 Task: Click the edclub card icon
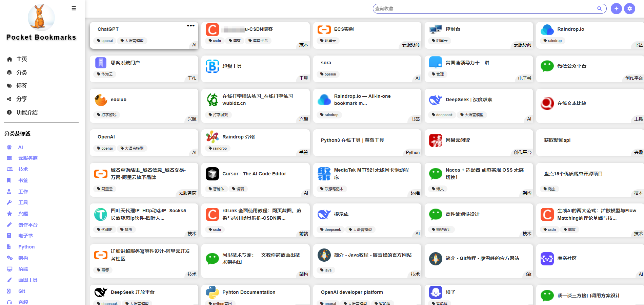click(101, 100)
